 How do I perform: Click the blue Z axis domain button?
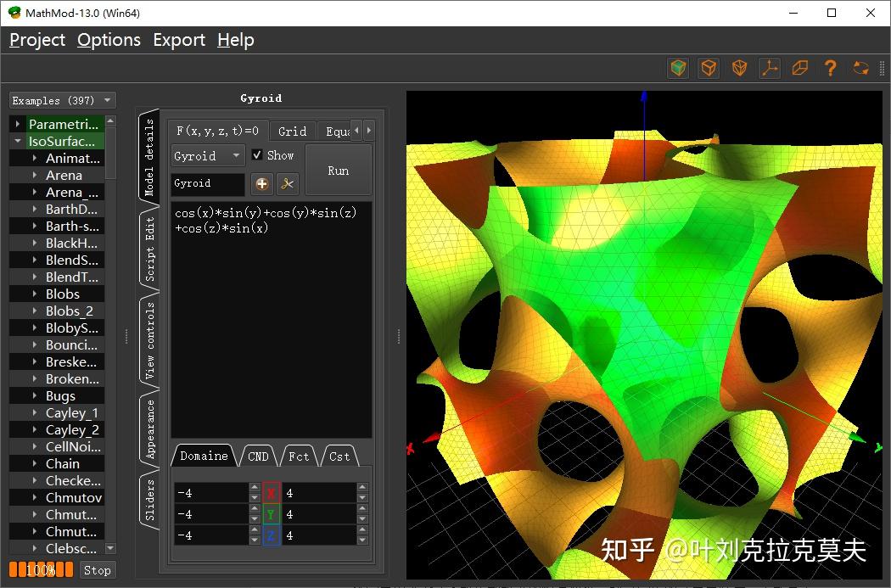pos(271,535)
